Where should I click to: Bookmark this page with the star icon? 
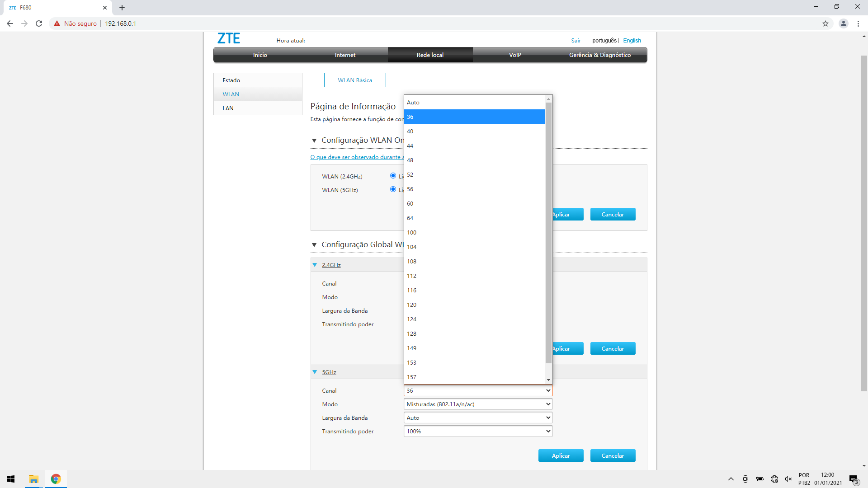tap(826, 23)
